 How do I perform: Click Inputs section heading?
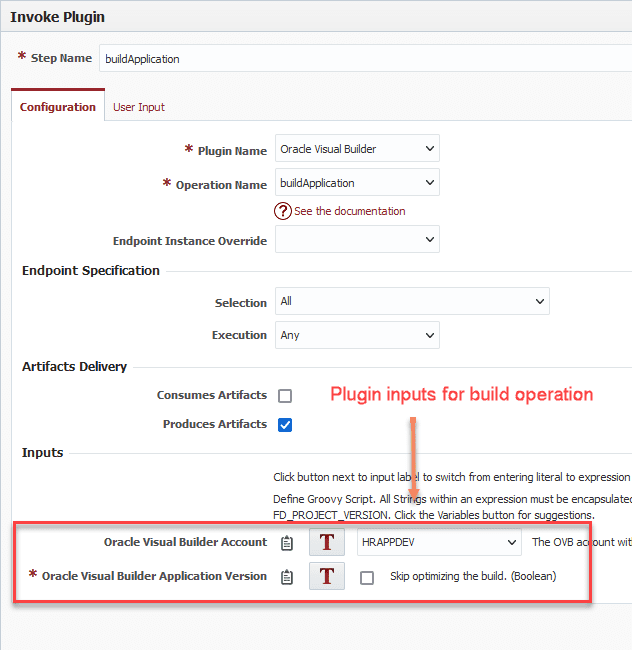(42, 453)
